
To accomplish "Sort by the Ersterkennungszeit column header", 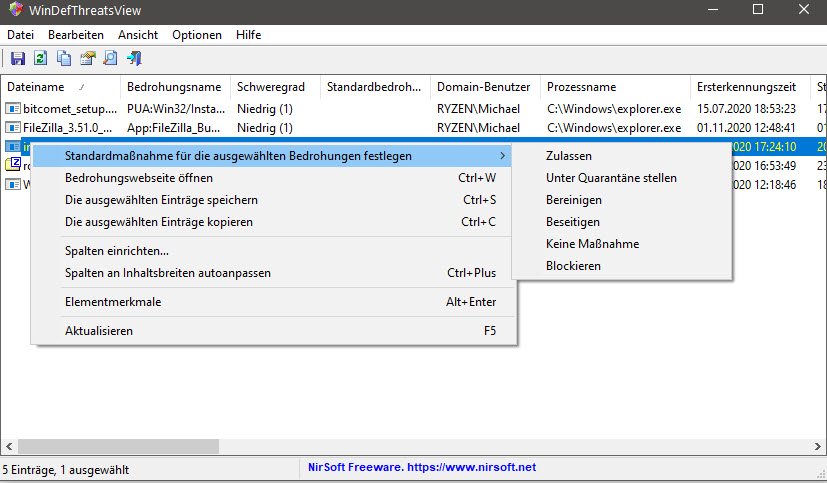I will pos(750,87).
